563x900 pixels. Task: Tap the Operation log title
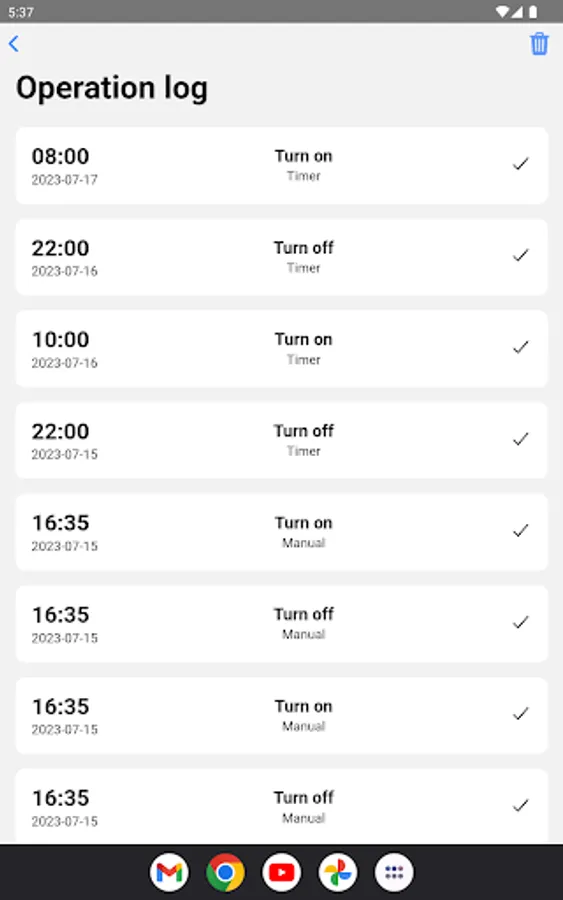112,88
